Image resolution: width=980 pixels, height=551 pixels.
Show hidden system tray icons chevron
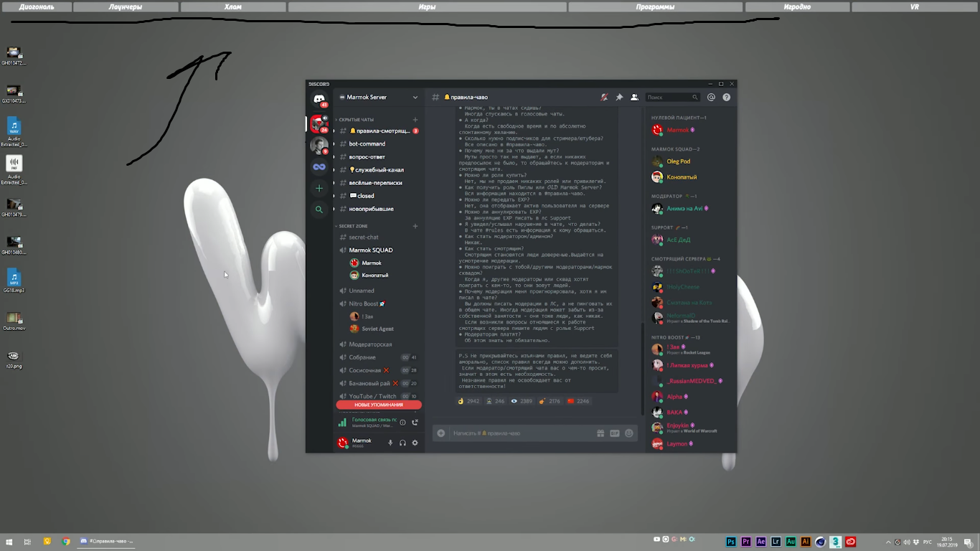tap(889, 542)
